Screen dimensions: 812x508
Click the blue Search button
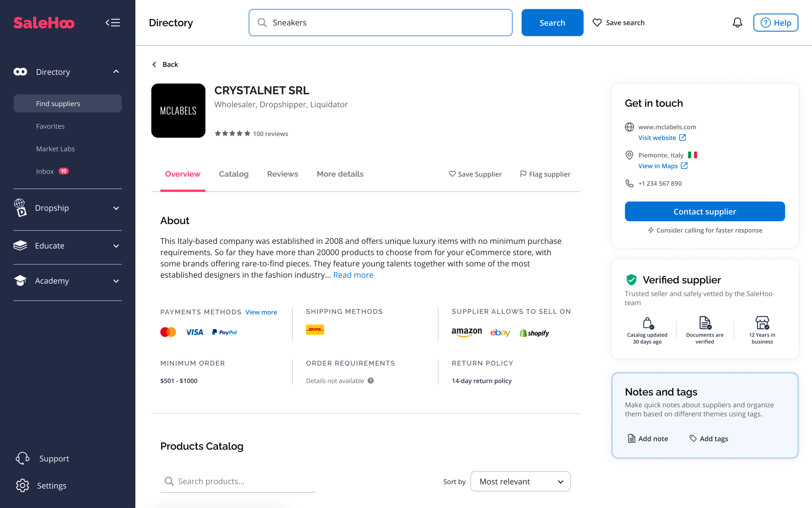(x=552, y=23)
